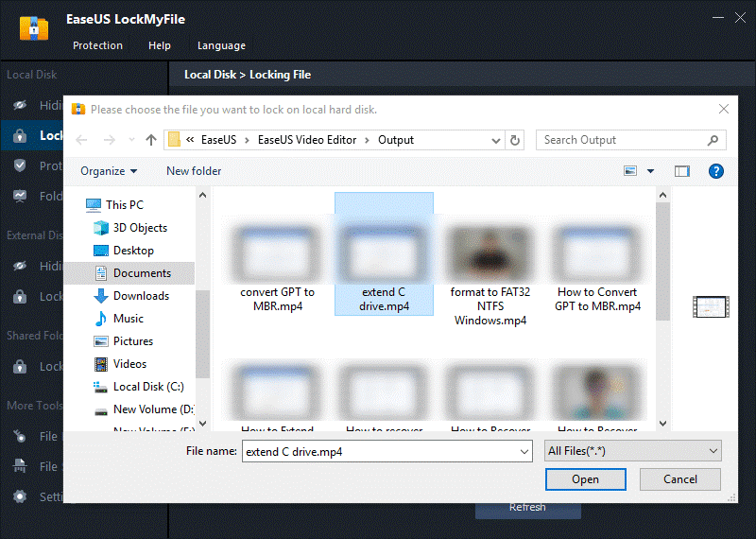Select the convert GPT to MBR.mp4 file

[277, 266]
